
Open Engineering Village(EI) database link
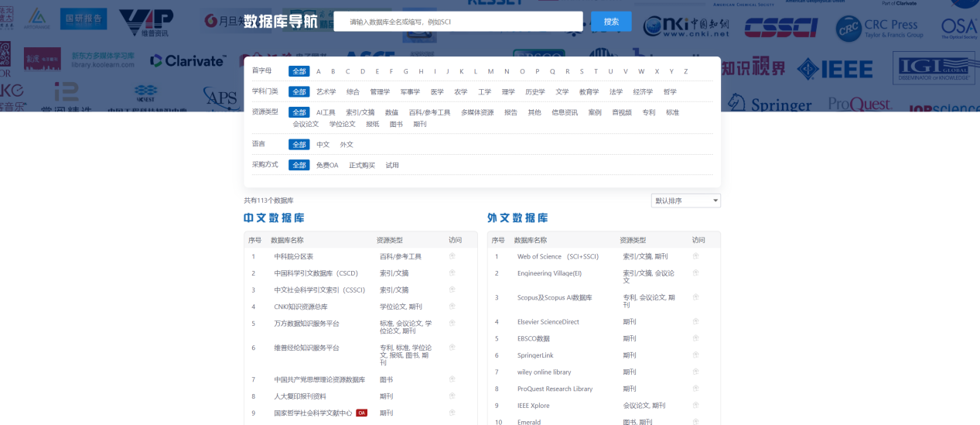click(x=549, y=273)
